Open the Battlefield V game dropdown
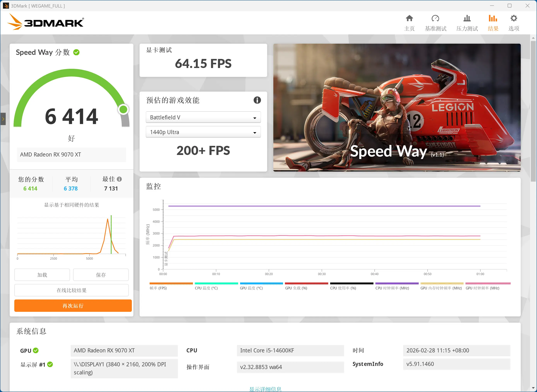The width and height of the screenshot is (537, 392). click(x=203, y=117)
